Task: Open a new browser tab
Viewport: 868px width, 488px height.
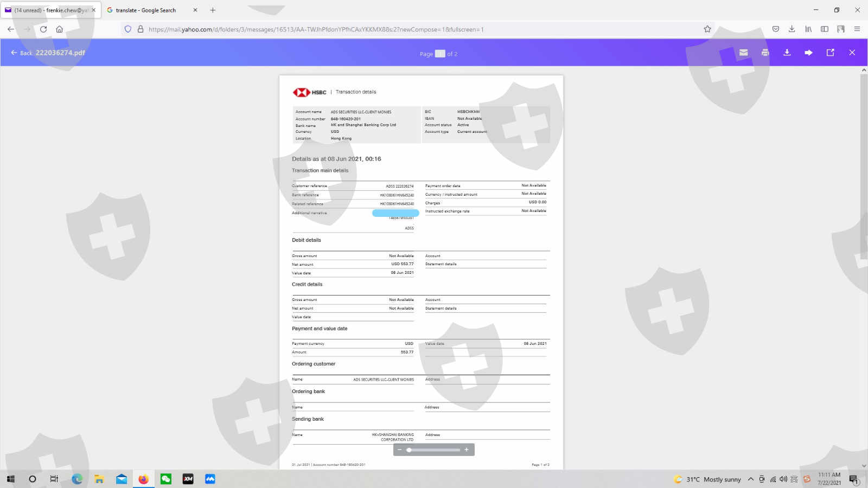Action: 213,10
